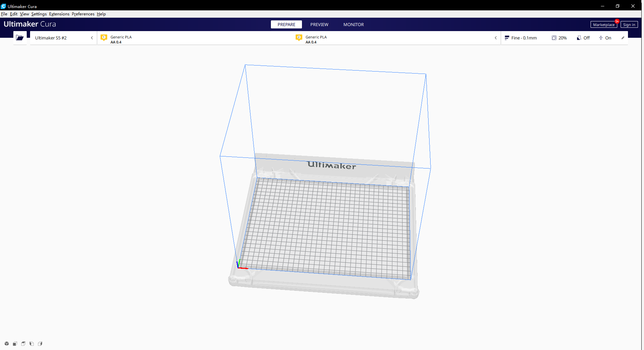Switch to left side view cube icon

[x=32, y=344]
